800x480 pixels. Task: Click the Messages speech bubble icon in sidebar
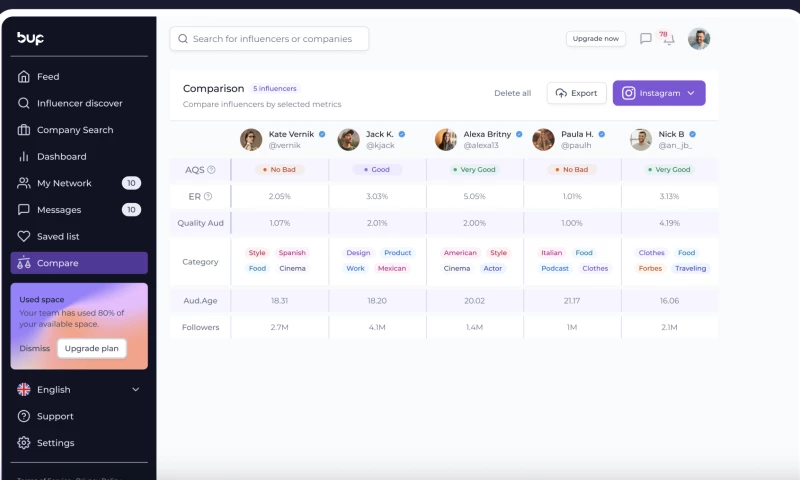pos(23,210)
